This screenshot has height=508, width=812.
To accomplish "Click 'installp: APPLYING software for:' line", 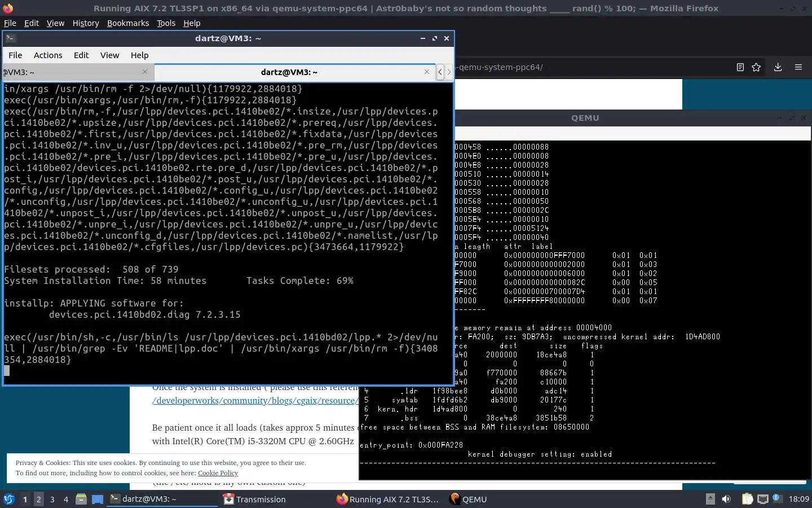I will tap(94, 303).
